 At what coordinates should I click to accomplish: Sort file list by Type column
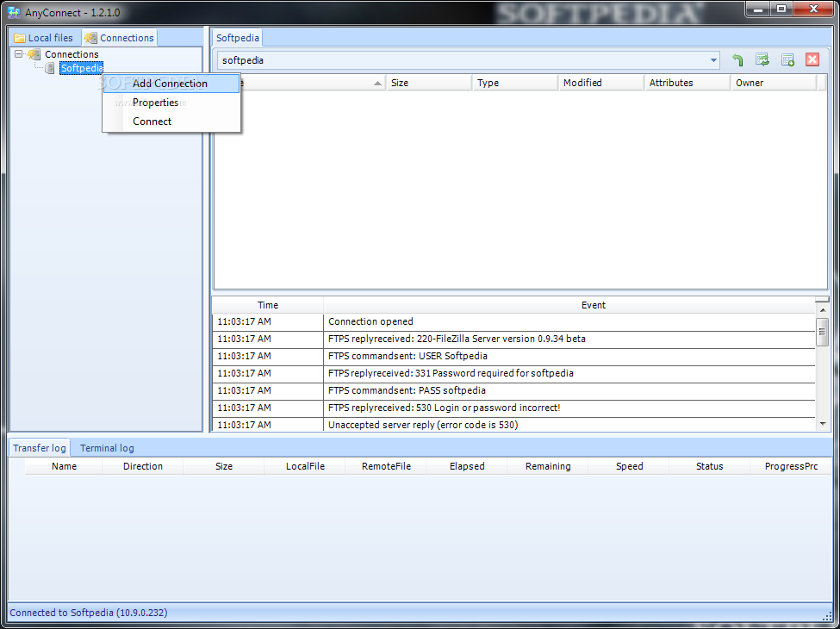pos(515,83)
